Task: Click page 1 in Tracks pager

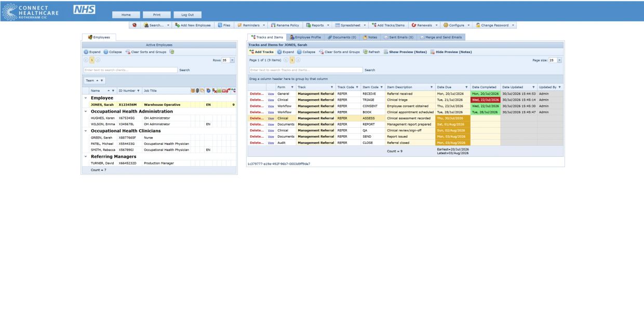Action: pyautogui.click(x=292, y=60)
